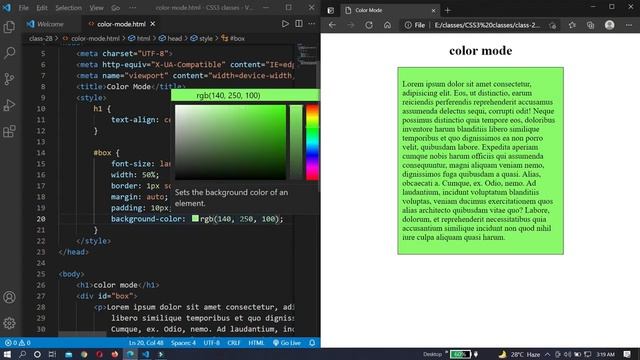The height and width of the screenshot is (360, 640).
Task: Refresh the browser page
Action: [x=369, y=25]
